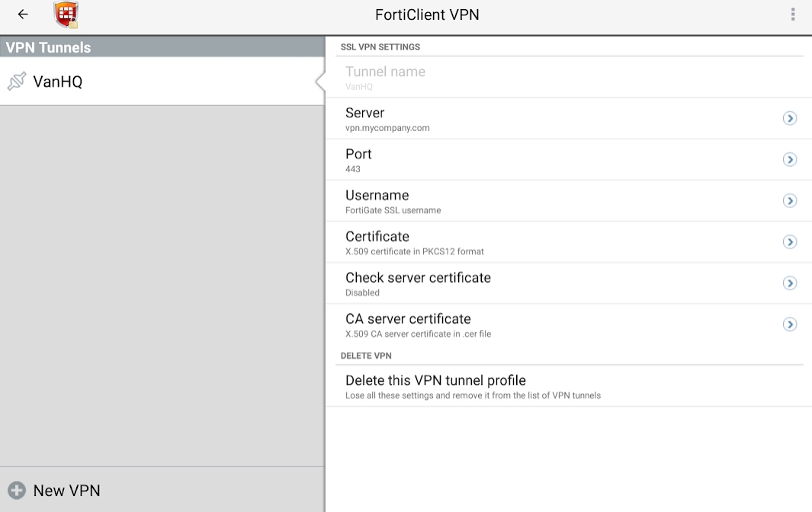Click the arrow icon on Port row
Image resolution: width=812 pixels, height=512 pixels.
[790, 159]
